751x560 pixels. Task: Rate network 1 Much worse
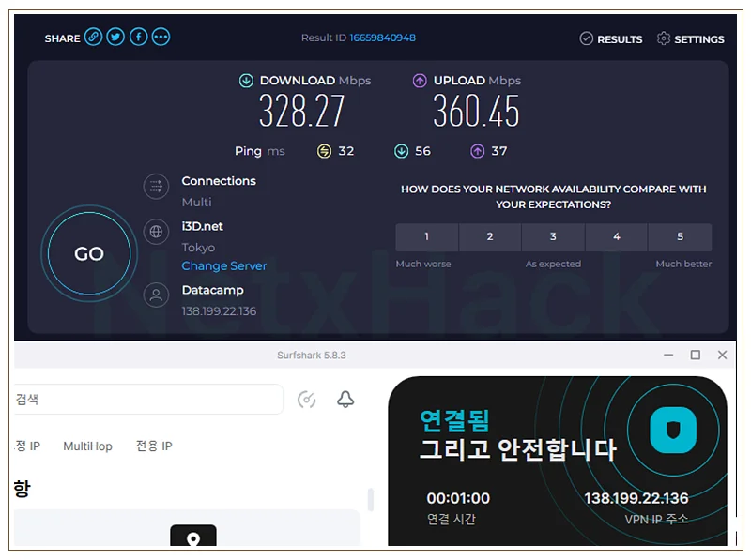pos(427,237)
